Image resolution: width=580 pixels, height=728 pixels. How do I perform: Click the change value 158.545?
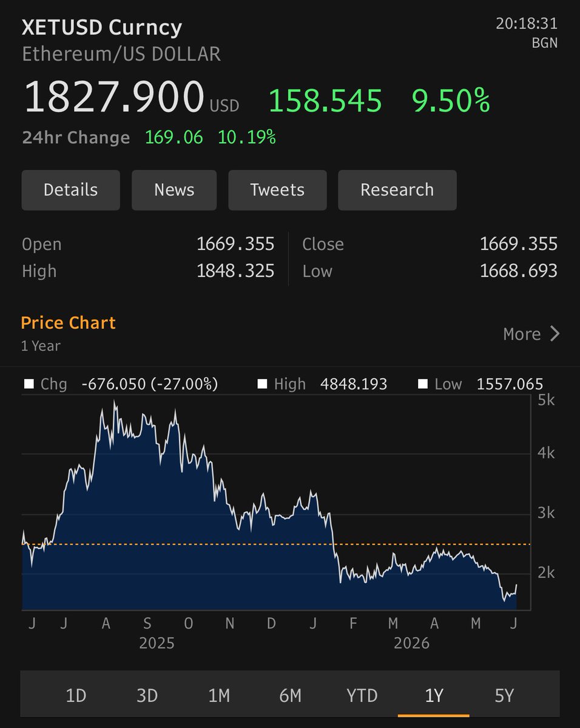pyautogui.click(x=326, y=101)
